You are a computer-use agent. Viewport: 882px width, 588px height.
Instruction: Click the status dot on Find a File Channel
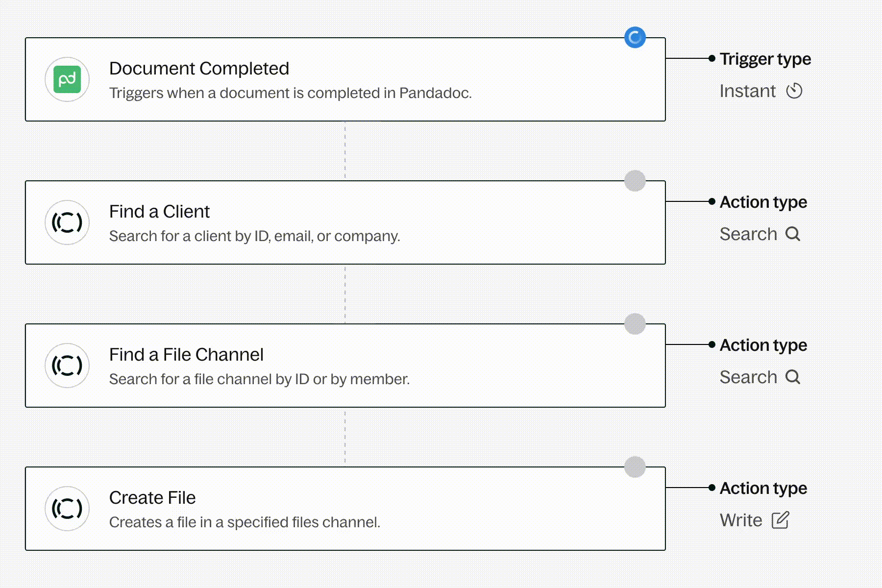(635, 324)
